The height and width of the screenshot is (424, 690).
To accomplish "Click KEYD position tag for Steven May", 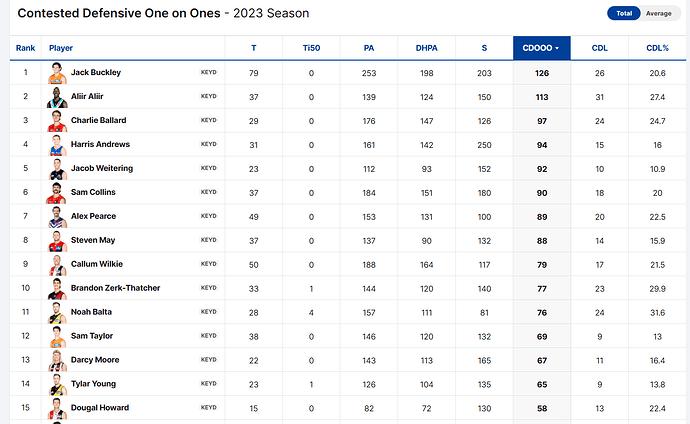I will click(209, 240).
